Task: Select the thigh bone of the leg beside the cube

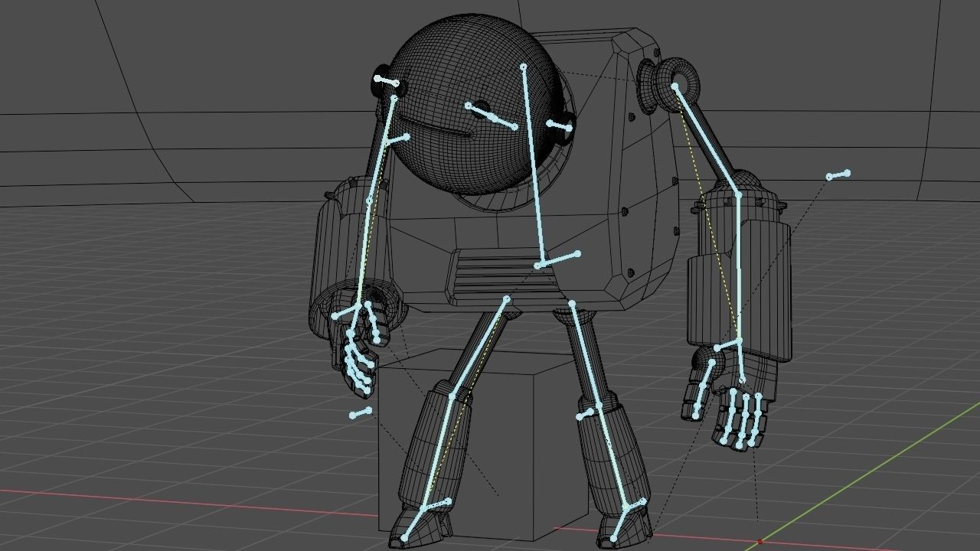Action: [585, 354]
